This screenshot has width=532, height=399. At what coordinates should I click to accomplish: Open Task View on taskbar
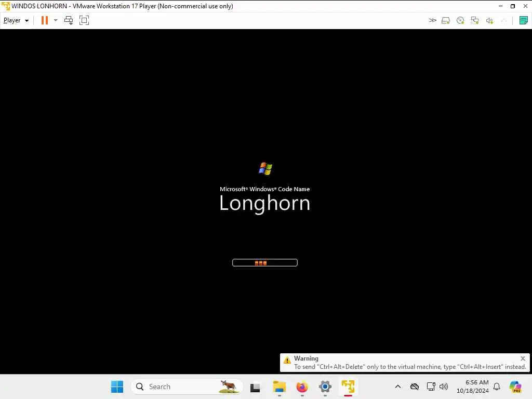tap(255, 387)
